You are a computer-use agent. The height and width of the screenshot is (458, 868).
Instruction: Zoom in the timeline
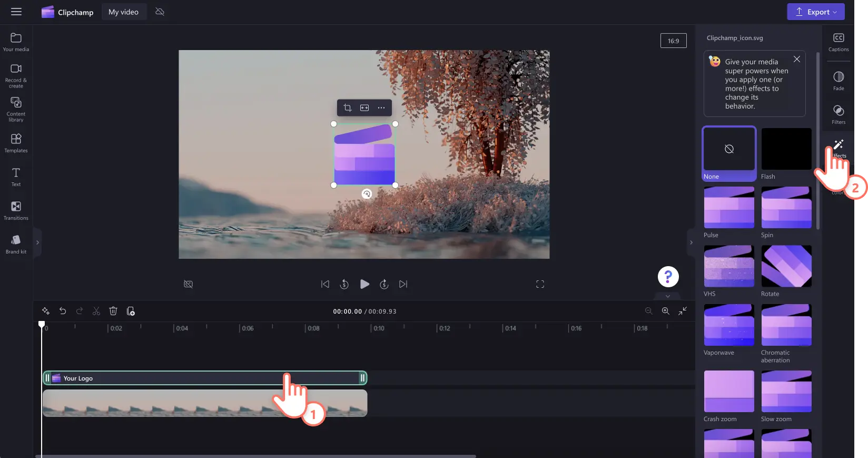click(666, 311)
